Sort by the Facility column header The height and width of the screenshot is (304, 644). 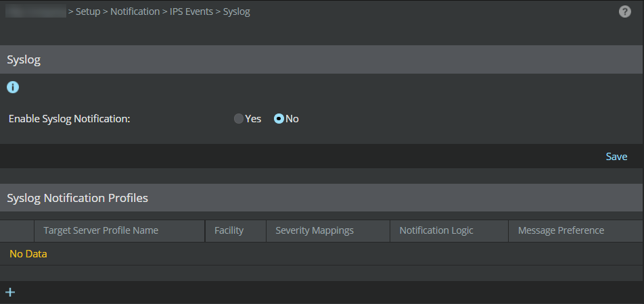pyautogui.click(x=235, y=231)
